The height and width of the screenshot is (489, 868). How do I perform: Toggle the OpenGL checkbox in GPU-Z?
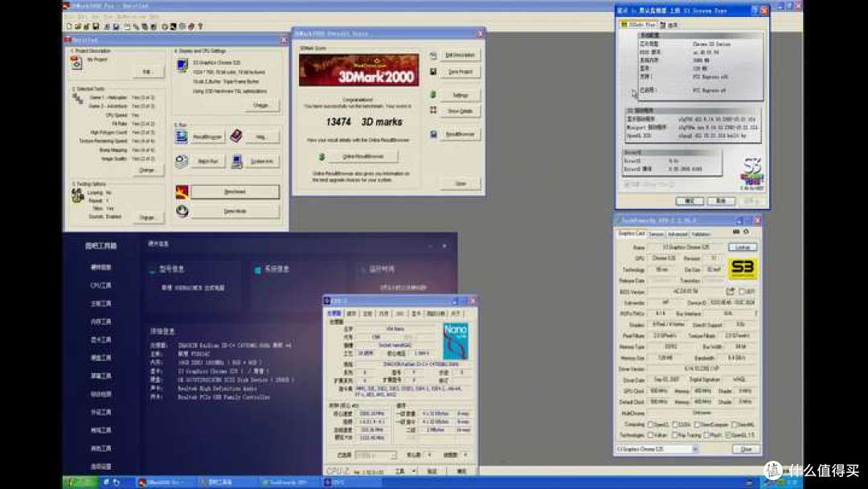(728, 435)
